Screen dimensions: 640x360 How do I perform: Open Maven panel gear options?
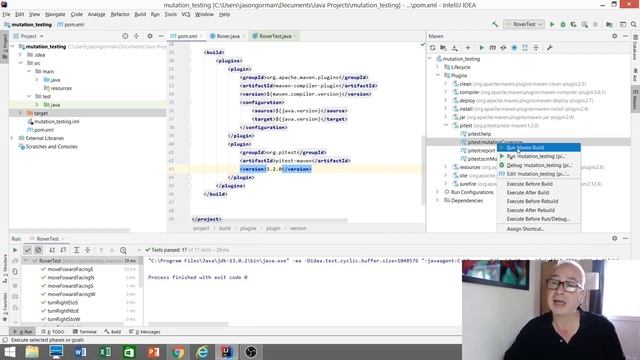coord(615,36)
